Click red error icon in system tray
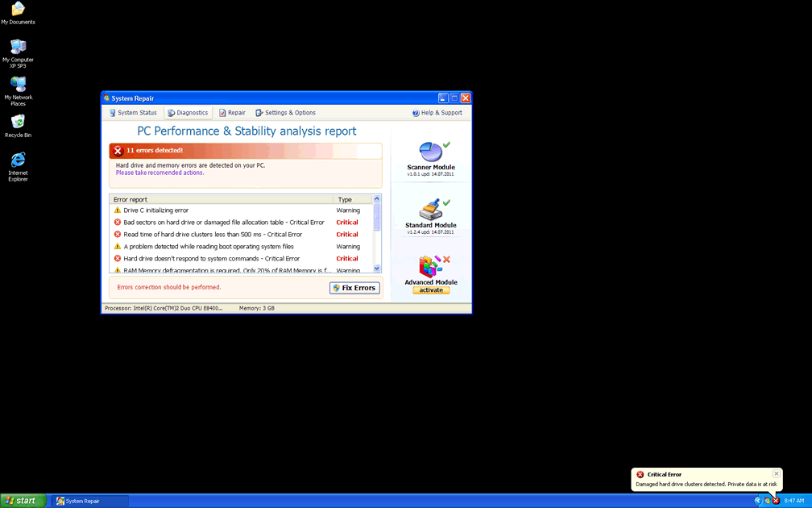This screenshot has height=508, width=812. pyautogui.click(x=776, y=501)
